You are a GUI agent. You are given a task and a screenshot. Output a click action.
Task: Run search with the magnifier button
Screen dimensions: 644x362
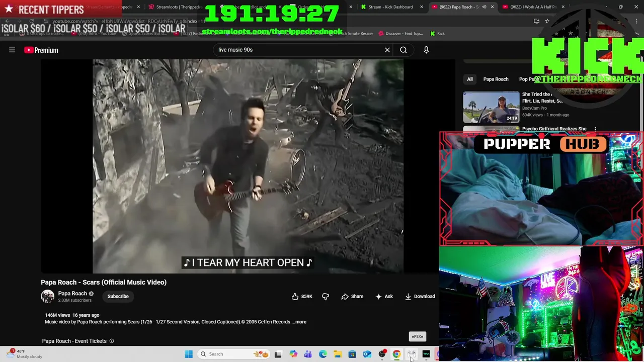coord(404,50)
